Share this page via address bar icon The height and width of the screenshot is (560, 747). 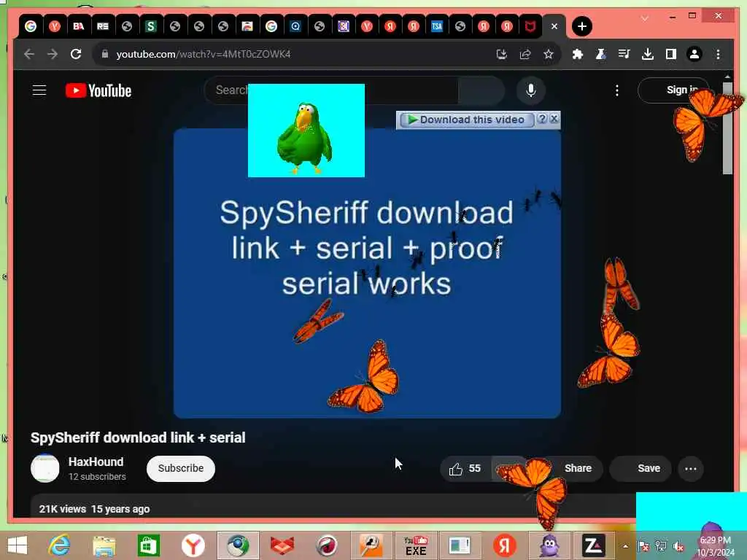[x=525, y=54]
